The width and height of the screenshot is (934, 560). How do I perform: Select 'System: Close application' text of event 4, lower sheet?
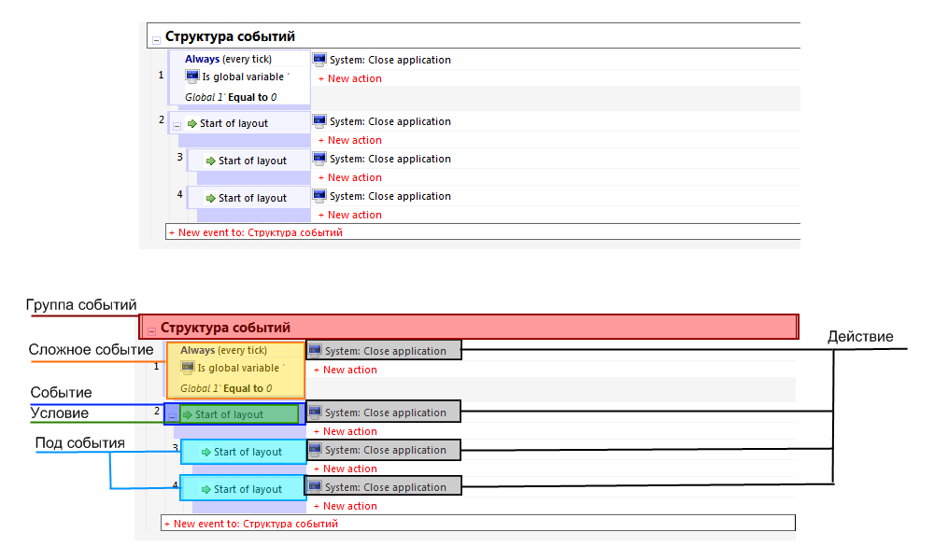click(386, 487)
